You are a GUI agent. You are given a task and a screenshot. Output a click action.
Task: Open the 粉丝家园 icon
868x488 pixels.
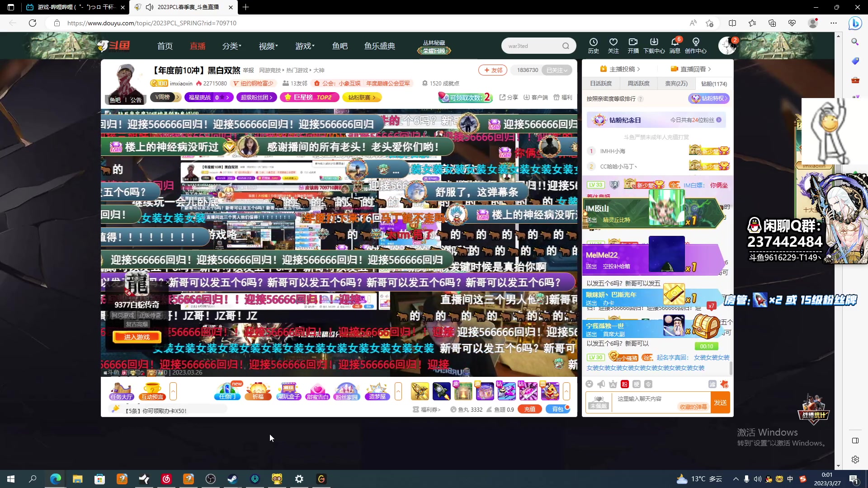[x=346, y=391]
